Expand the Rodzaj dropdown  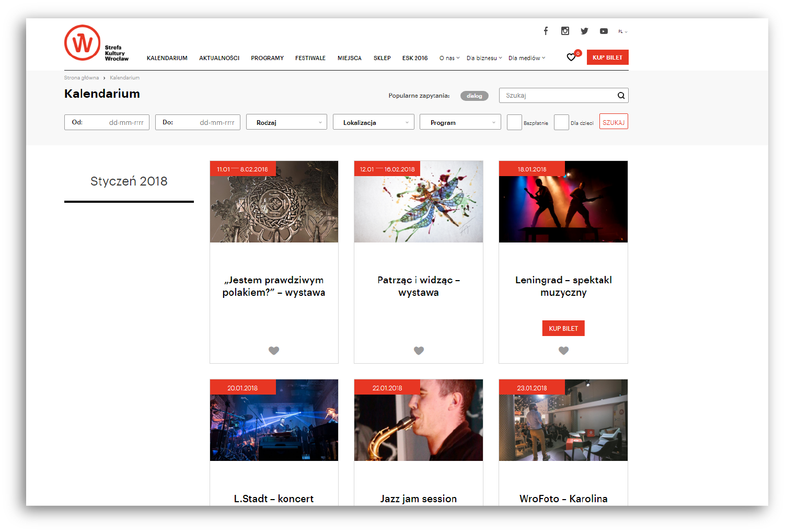286,122
